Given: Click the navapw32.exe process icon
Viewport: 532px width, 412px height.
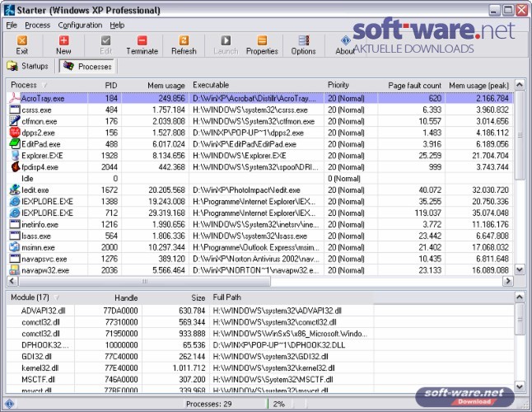Looking at the screenshot, I should 15,270.
